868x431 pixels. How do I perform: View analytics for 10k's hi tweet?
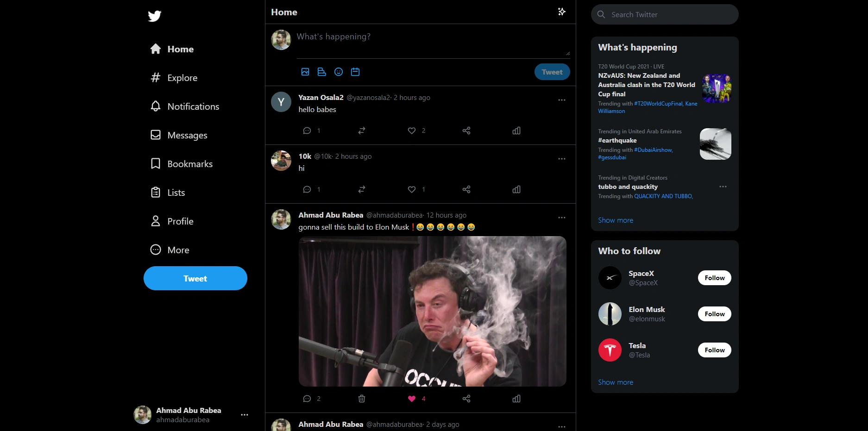click(x=516, y=189)
